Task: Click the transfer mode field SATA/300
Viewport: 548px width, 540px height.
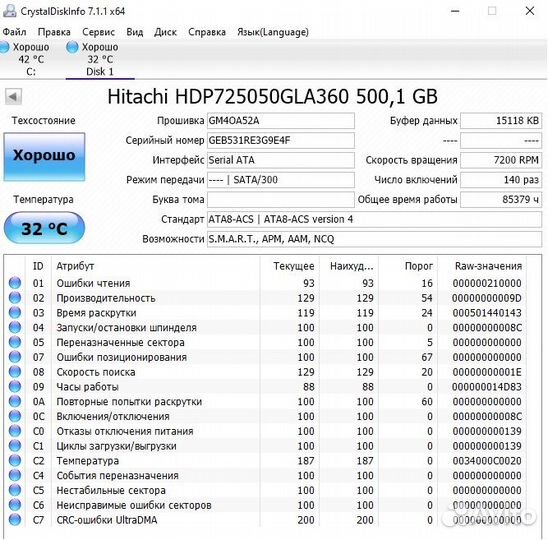Action: [281, 180]
